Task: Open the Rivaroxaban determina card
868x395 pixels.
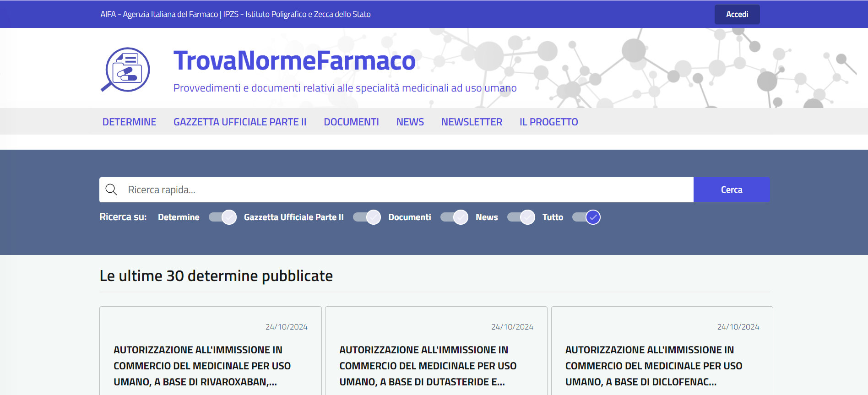Action: coord(211,351)
